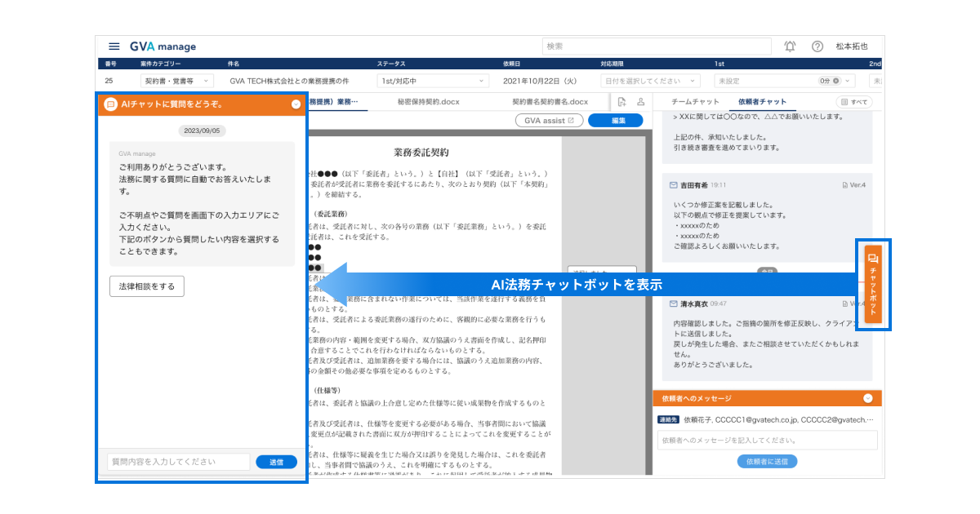Click the 依頼日 value 2021年10月22日（火）
The height and width of the screenshot is (514, 980).
point(540,81)
